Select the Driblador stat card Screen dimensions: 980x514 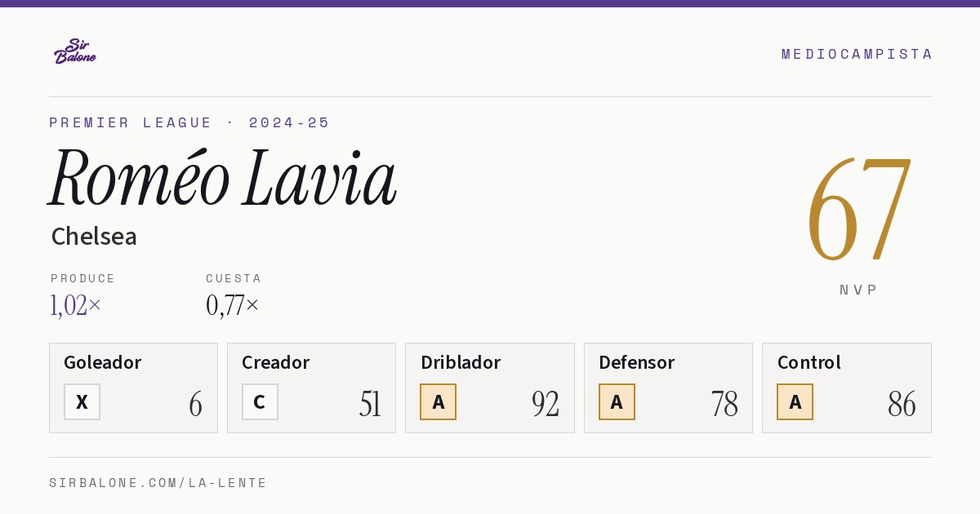[x=490, y=388]
